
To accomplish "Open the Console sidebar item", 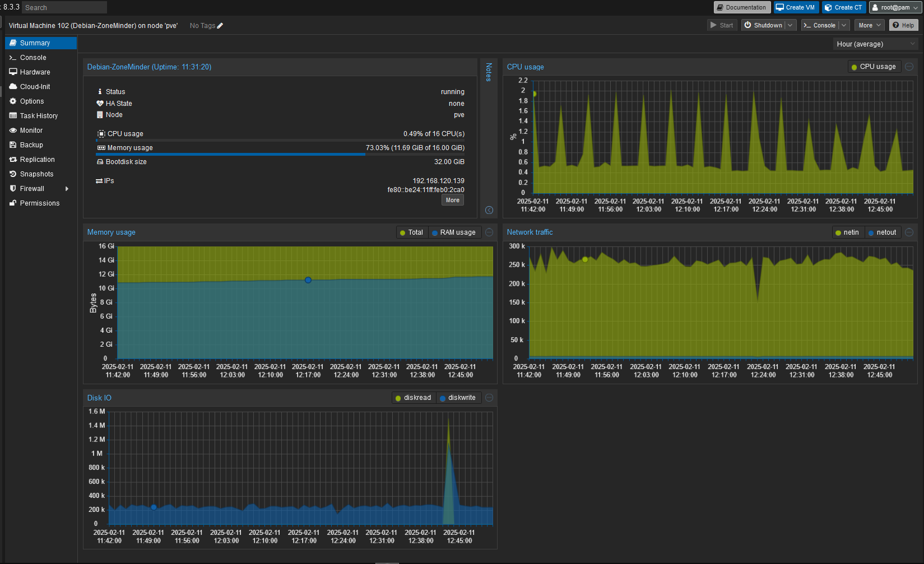I will [x=41, y=58].
